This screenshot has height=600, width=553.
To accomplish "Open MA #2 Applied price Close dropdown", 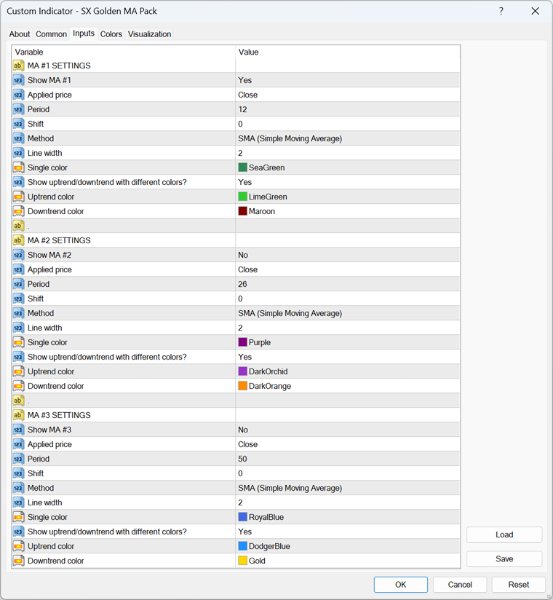I will point(248,270).
